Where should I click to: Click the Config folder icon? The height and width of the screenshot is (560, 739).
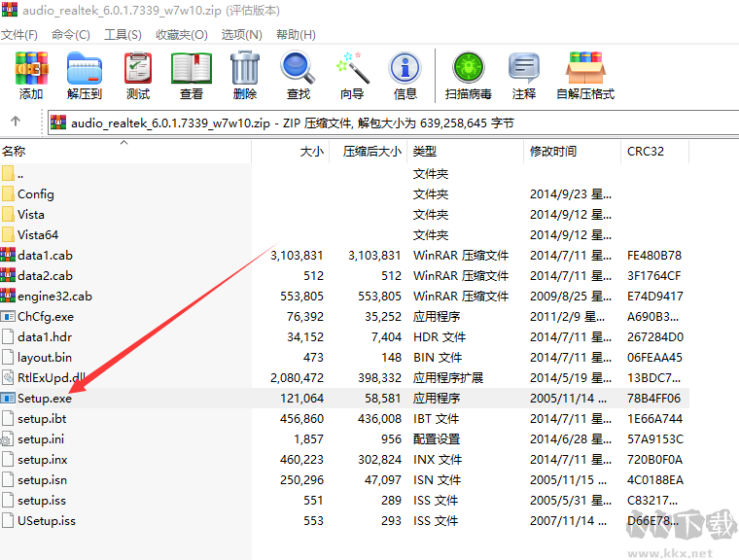click(8, 193)
